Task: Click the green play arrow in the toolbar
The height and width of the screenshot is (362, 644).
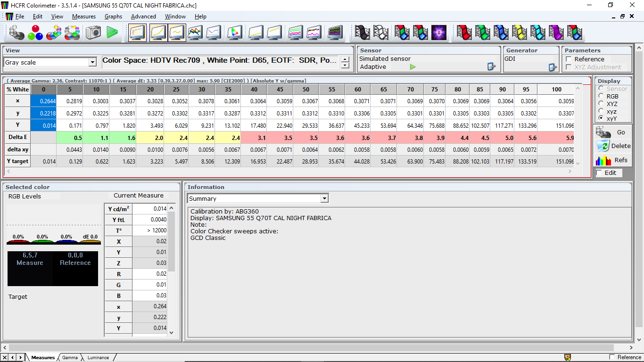Action: click(112, 33)
